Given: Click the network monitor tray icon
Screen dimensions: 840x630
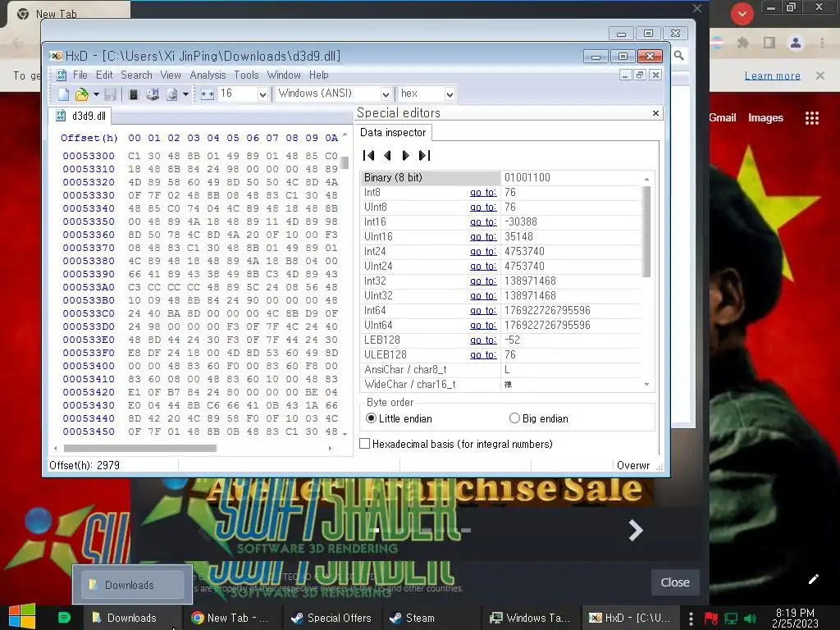Looking at the screenshot, I should tap(731, 619).
